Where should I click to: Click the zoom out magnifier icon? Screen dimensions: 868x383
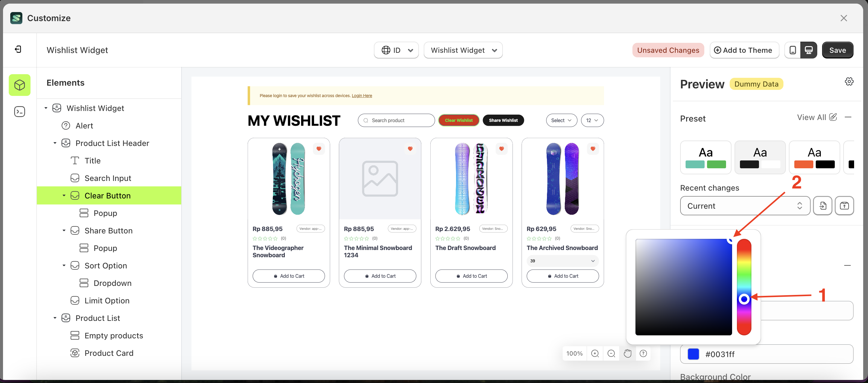[x=611, y=353]
